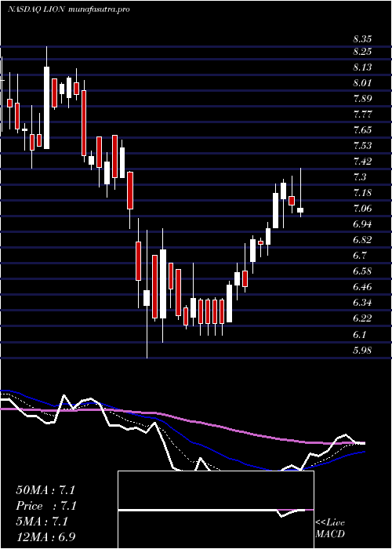Image resolution: width=392 pixels, height=549 pixels.
Task: Click the 6.82 price axis label
Action: point(362,239)
